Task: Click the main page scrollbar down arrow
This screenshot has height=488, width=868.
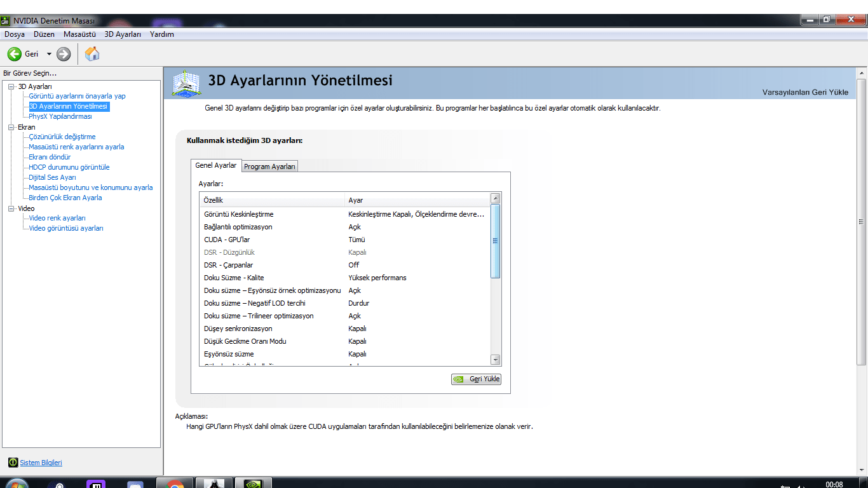Action: click(862, 470)
